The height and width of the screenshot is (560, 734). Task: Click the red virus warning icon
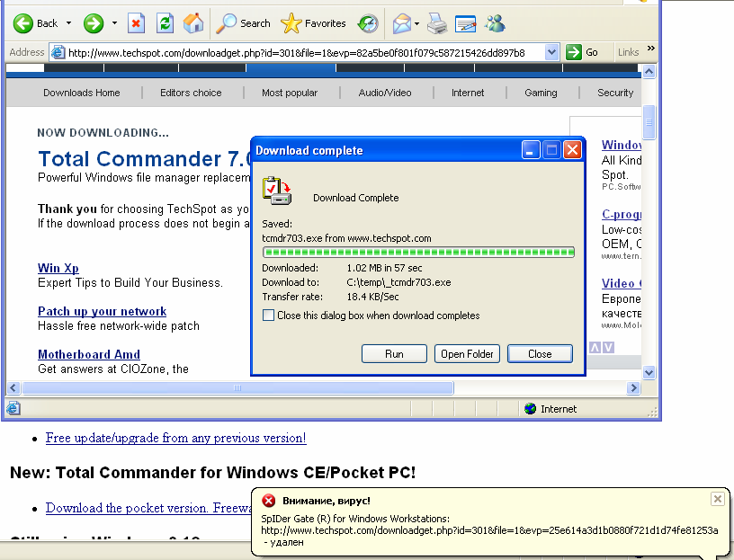point(269,501)
